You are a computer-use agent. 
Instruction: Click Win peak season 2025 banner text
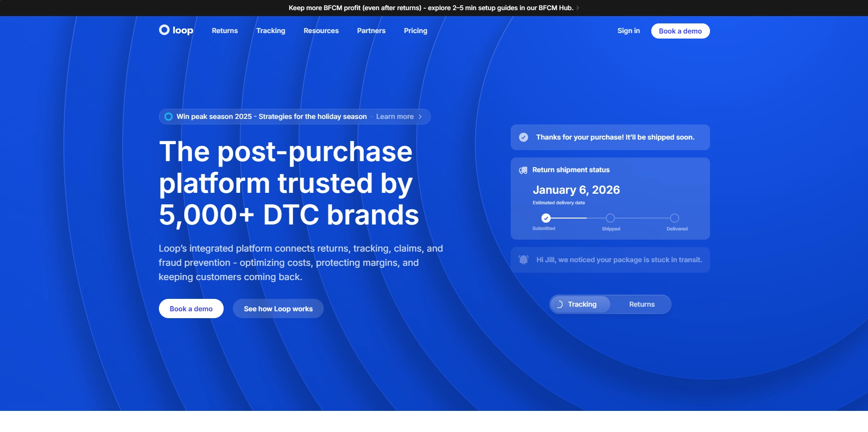271,117
